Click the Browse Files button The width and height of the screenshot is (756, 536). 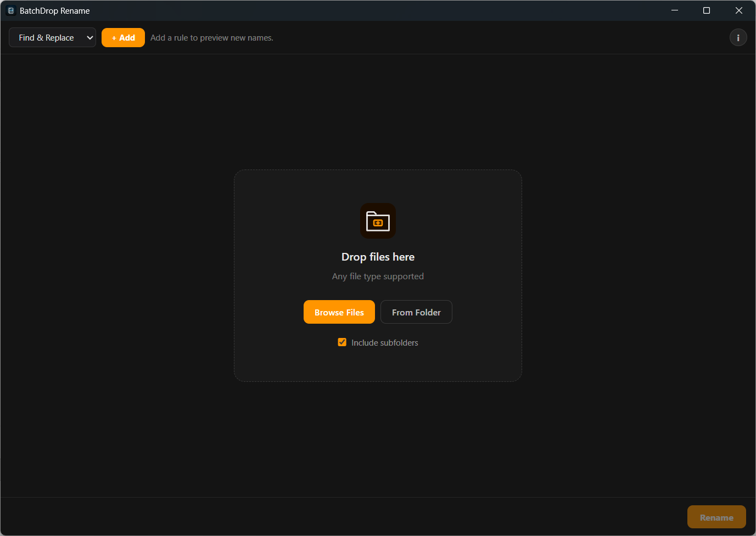click(x=339, y=312)
